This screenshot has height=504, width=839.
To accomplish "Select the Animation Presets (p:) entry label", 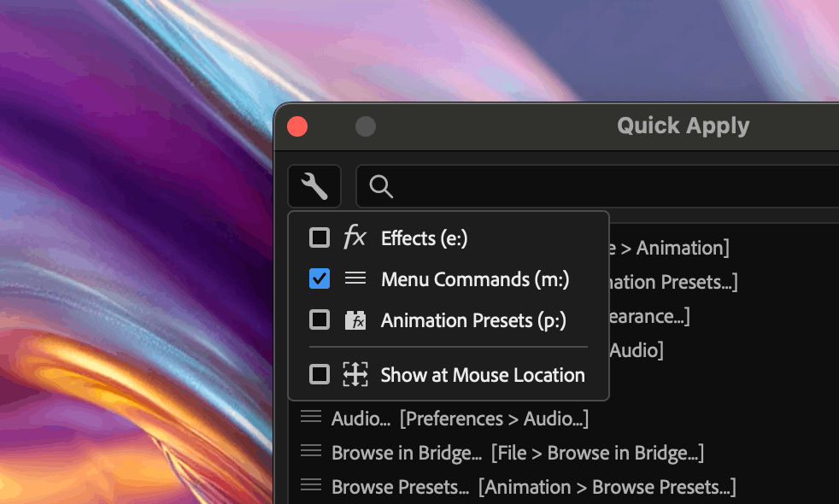I will 473,320.
